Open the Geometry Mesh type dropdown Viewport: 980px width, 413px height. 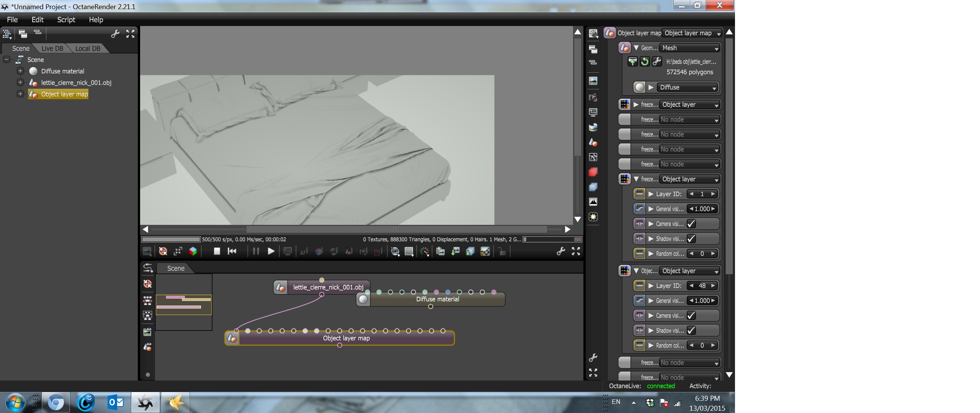(x=690, y=48)
